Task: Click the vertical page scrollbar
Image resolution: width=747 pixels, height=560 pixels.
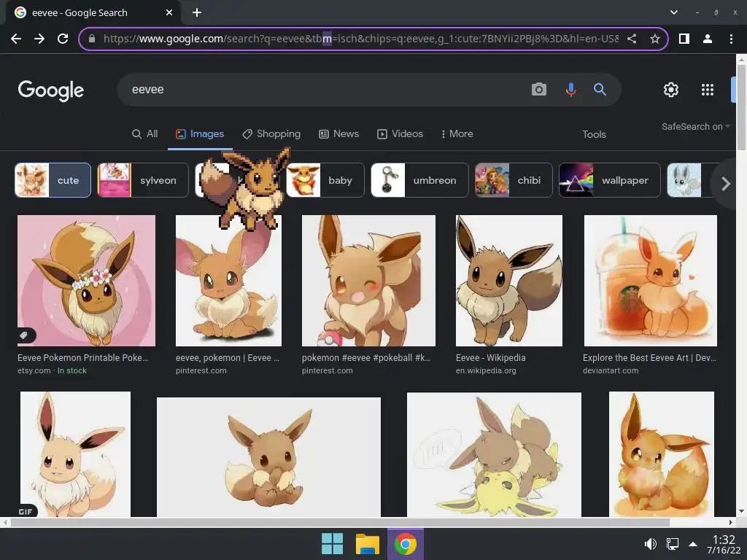Action: click(x=741, y=107)
